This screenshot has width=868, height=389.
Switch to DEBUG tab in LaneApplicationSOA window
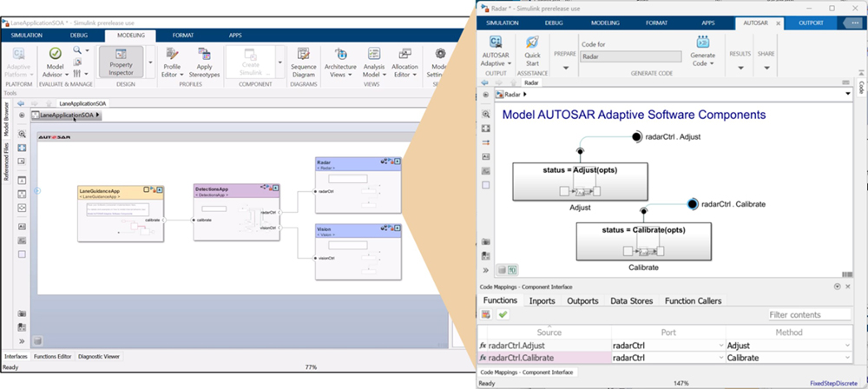79,36
